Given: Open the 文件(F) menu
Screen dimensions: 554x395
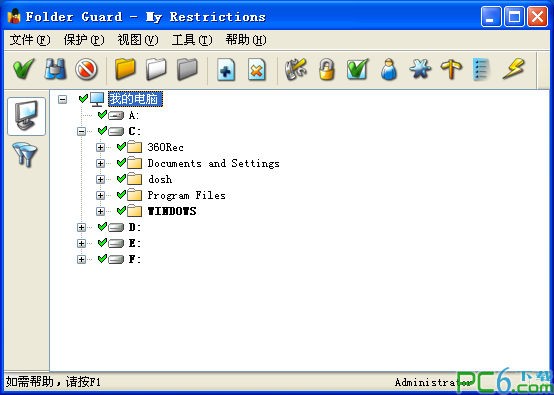Looking at the screenshot, I should pyautogui.click(x=30, y=40).
